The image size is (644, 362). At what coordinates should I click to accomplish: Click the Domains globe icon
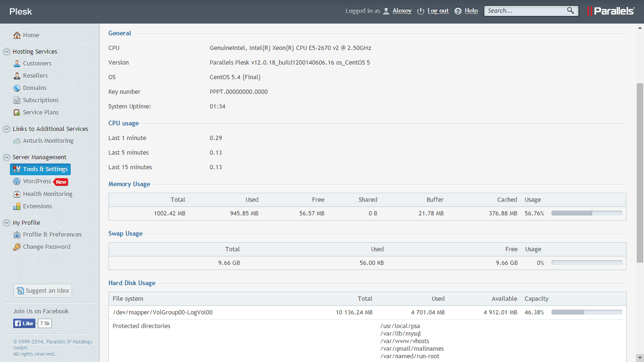(17, 88)
